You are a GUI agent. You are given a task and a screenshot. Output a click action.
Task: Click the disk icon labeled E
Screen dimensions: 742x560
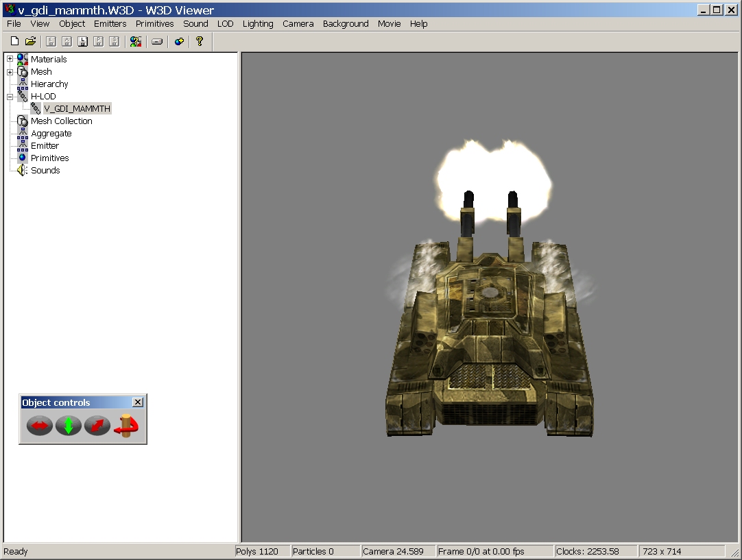[x=51, y=42]
